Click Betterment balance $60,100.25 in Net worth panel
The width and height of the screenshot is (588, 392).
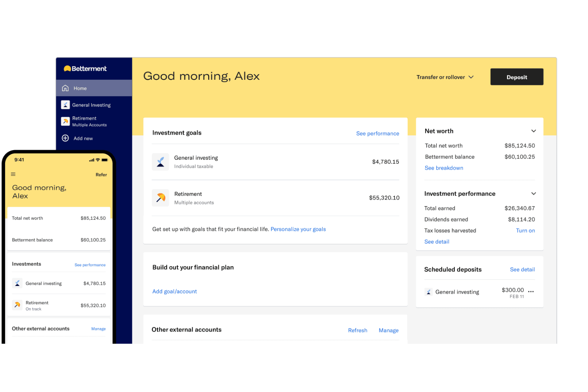(520, 157)
